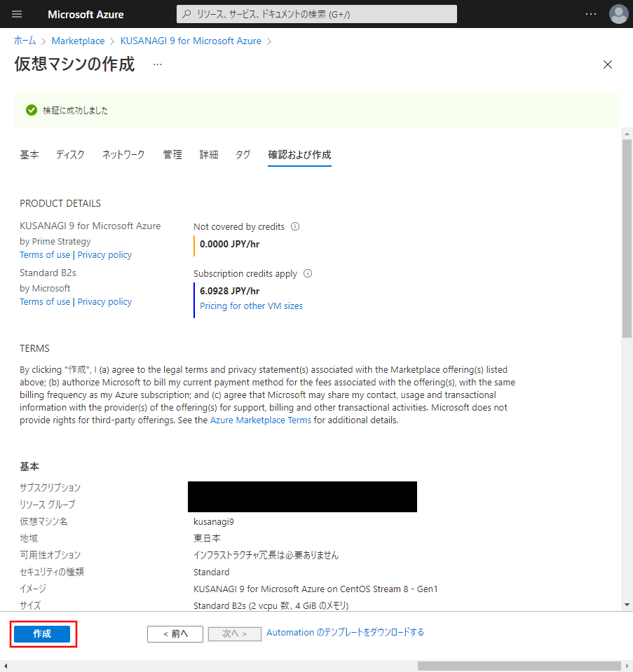Open KUSANAGI 9 for Microsoft Azure breadcrumb
633x672 pixels.
coord(191,41)
